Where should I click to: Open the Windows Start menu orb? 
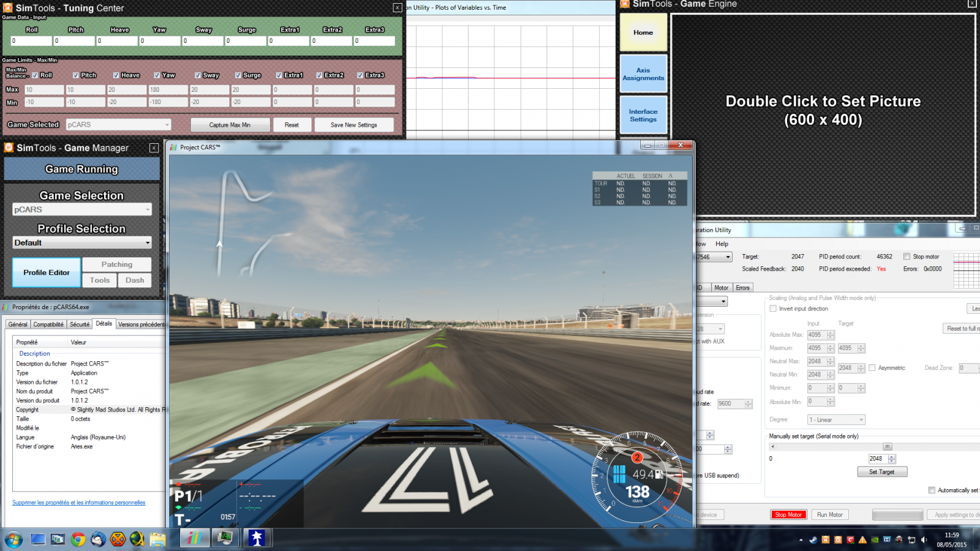13,539
